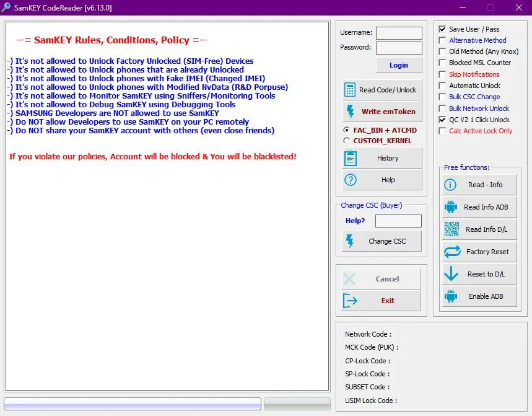Image resolution: width=532 pixels, height=416 pixels.
Task: Click the clipboard icon on History button
Action: coord(350,158)
